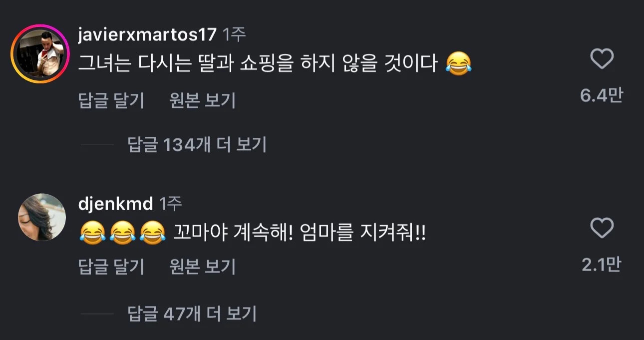The height and width of the screenshot is (340, 644).
Task: Click the javierxmartos17 username
Action: click(147, 35)
